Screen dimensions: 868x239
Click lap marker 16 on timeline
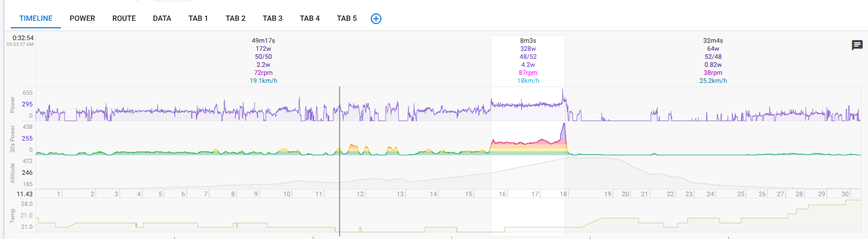(x=502, y=194)
